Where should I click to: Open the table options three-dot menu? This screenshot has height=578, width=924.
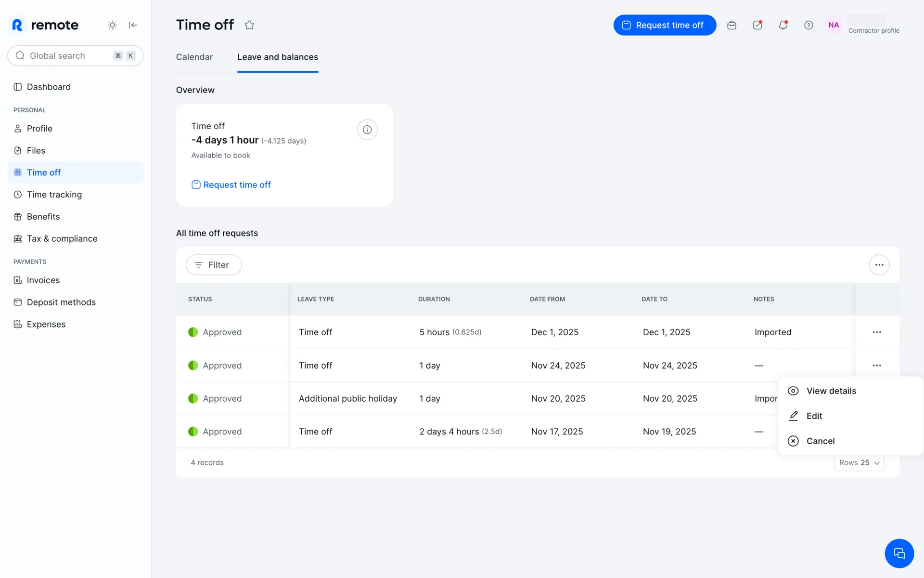pyautogui.click(x=879, y=265)
